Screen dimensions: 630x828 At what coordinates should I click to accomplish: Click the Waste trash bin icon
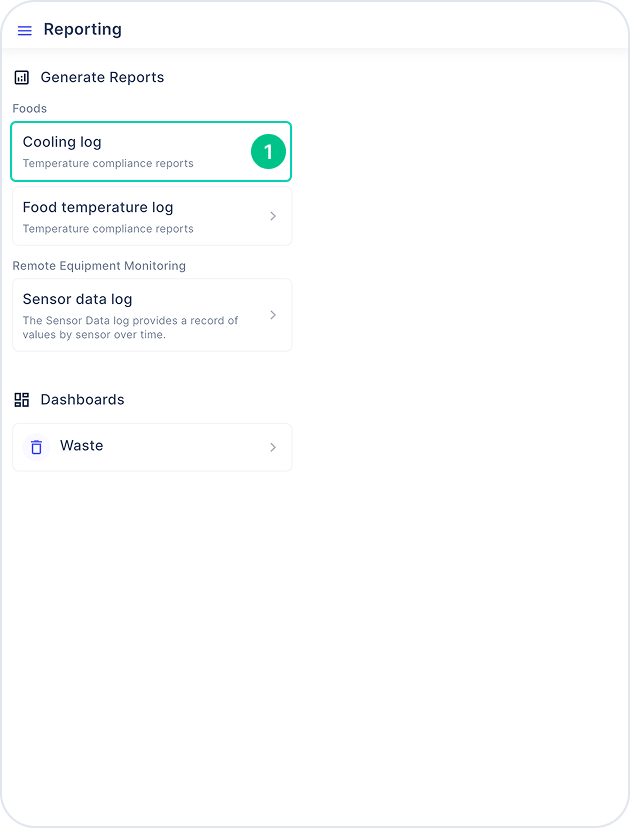(36, 447)
